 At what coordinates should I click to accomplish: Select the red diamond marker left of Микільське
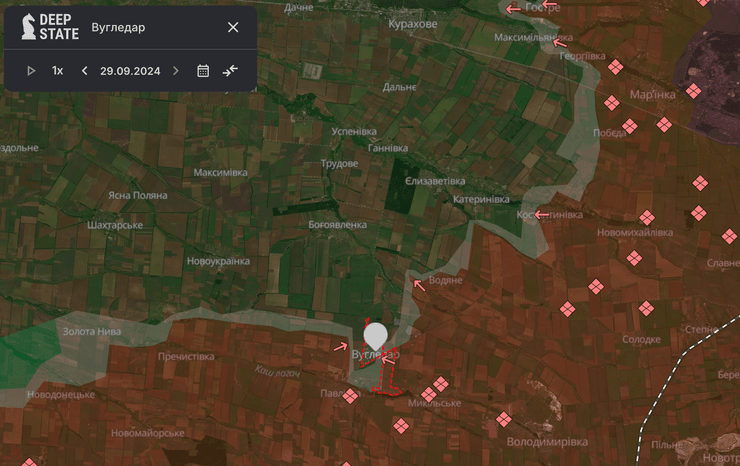[429, 393]
